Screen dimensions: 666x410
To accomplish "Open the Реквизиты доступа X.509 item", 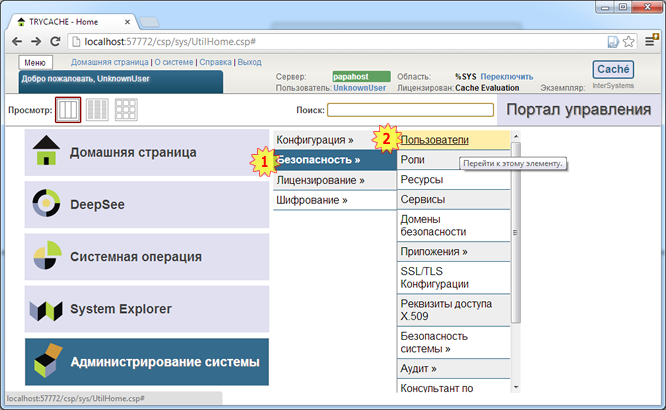I will pyautogui.click(x=454, y=310).
